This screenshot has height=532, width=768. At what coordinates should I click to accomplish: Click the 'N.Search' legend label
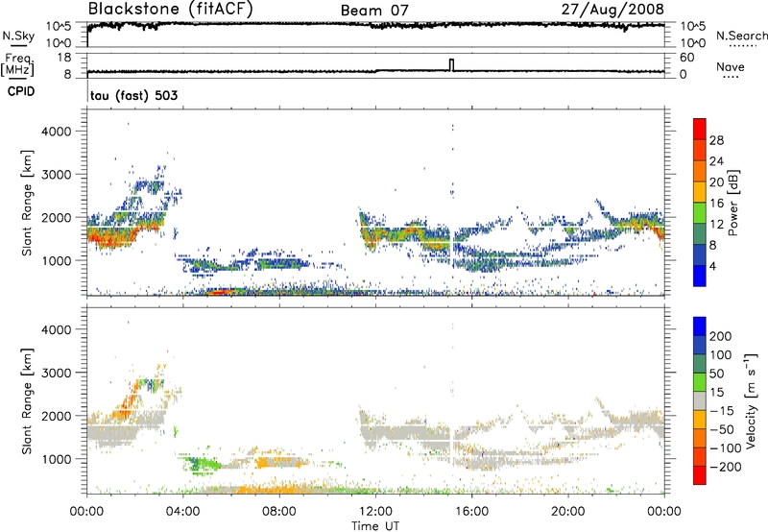741,36
